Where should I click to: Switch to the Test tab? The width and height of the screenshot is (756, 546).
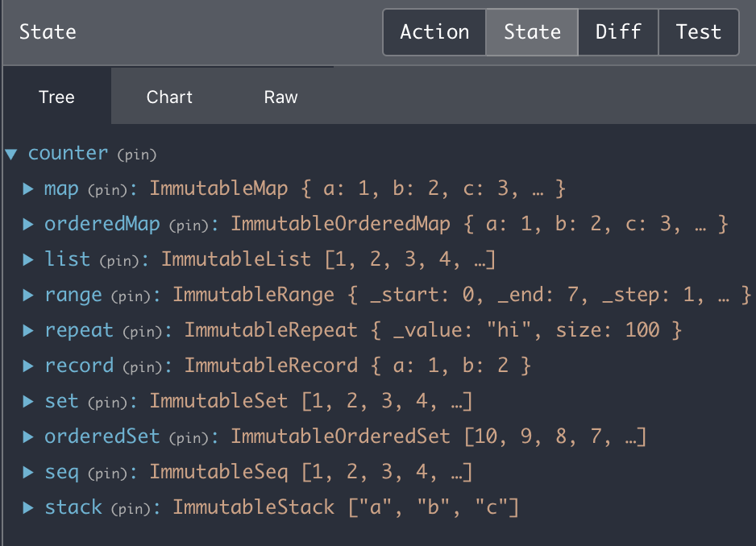coord(698,31)
